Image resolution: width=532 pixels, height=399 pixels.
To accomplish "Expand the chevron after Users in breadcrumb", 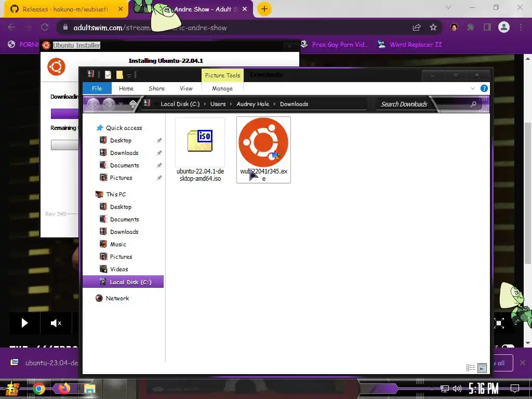I will (231, 104).
